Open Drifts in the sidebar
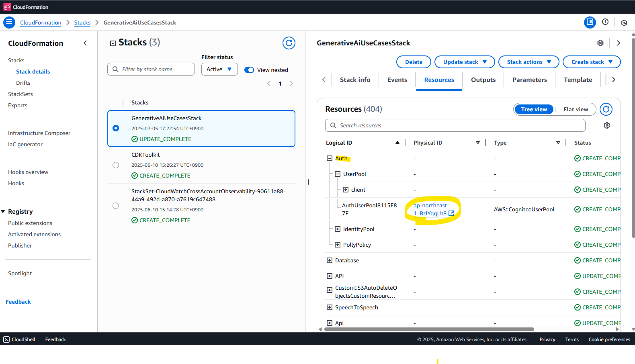The width and height of the screenshot is (635, 364). [x=23, y=83]
